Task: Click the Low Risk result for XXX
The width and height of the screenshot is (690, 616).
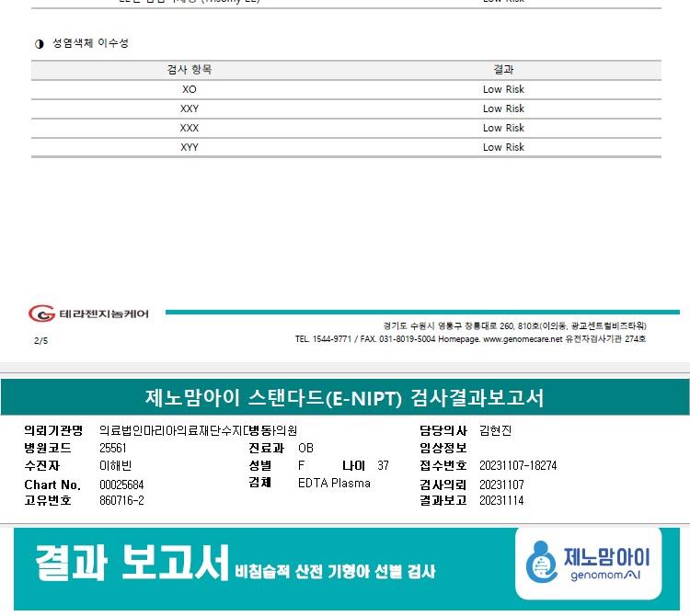Action: tap(503, 128)
